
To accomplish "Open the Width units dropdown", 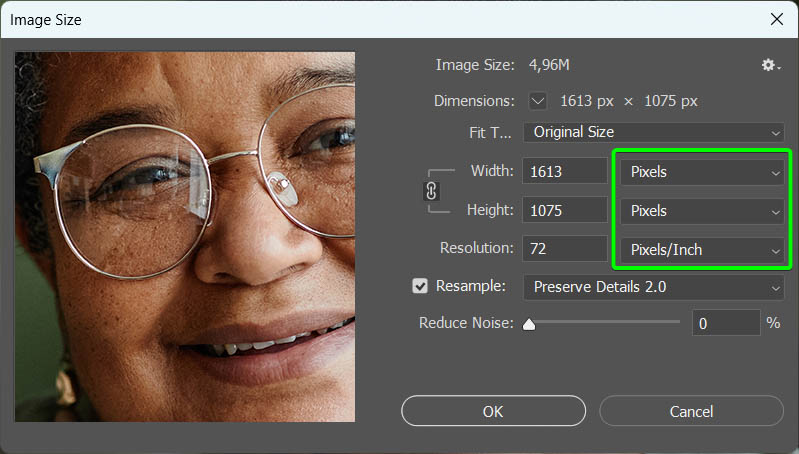I will [x=703, y=172].
